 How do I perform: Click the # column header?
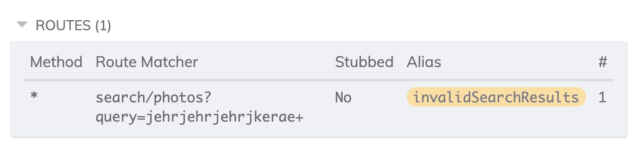point(603,62)
